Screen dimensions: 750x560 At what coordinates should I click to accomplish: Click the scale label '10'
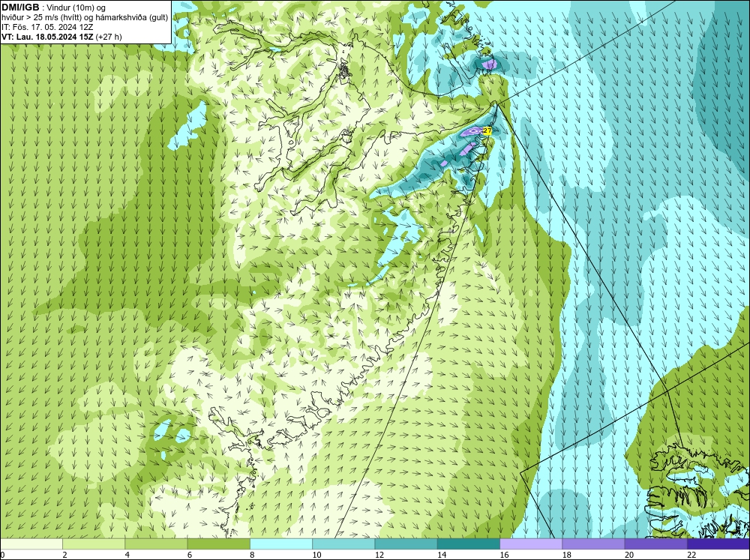pos(316,555)
